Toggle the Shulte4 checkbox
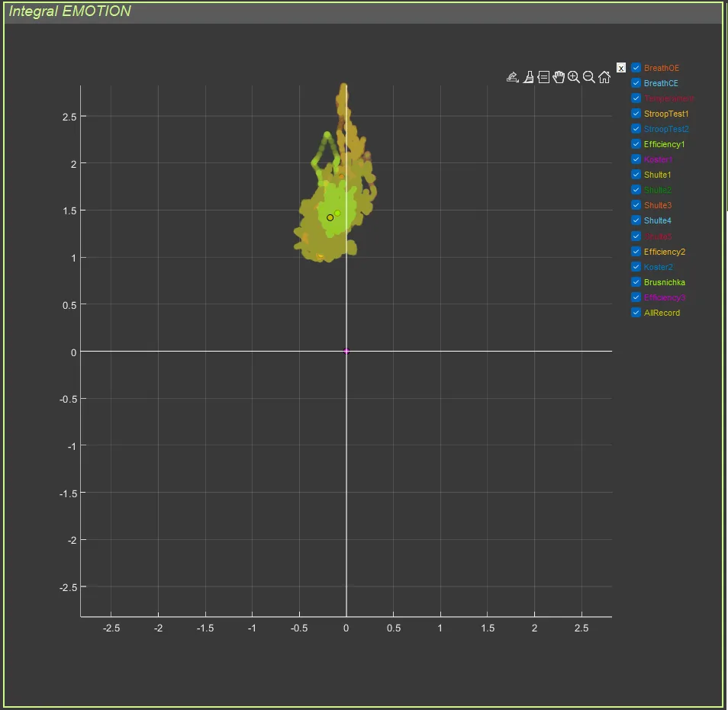This screenshot has height=710, width=728. pyautogui.click(x=636, y=220)
